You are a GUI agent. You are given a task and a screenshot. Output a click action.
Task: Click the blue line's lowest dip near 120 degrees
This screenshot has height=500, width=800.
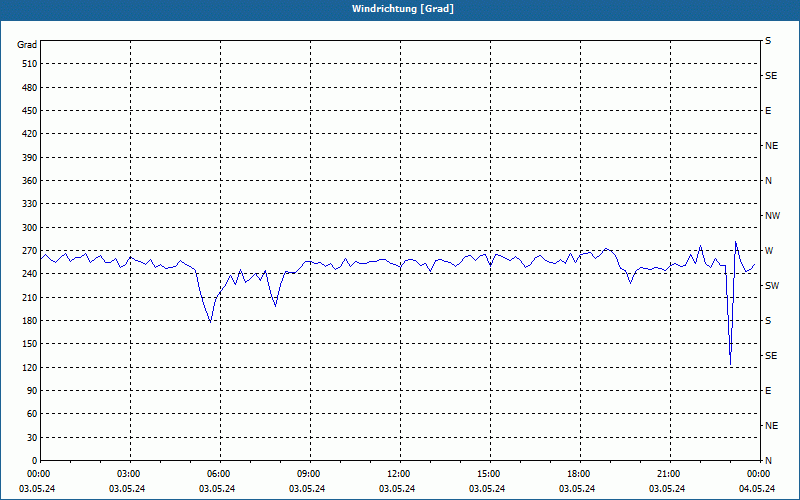[731, 364]
